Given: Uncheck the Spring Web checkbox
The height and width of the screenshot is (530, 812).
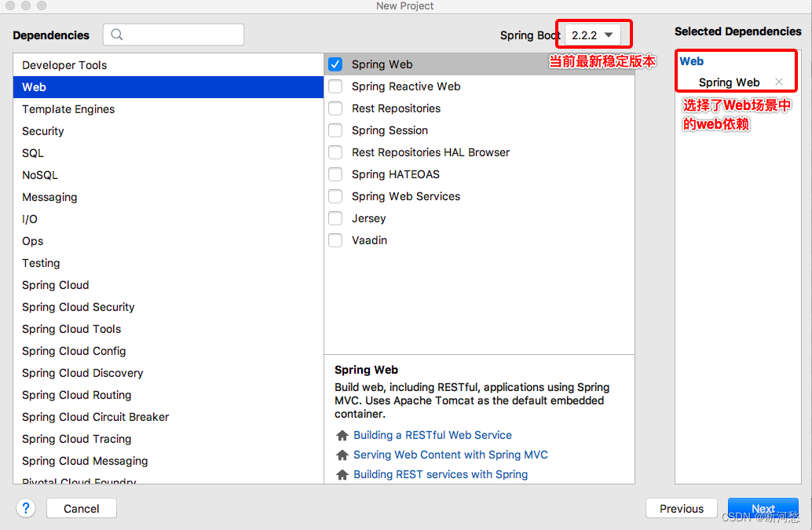Looking at the screenshot, I should point(335,64).
